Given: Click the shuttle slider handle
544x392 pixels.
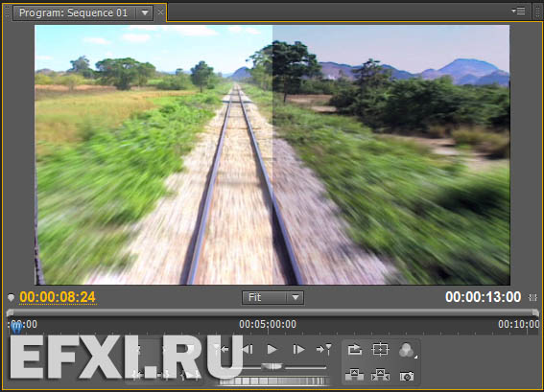Looking at the screenshot, I should click(x=272, y=366).
